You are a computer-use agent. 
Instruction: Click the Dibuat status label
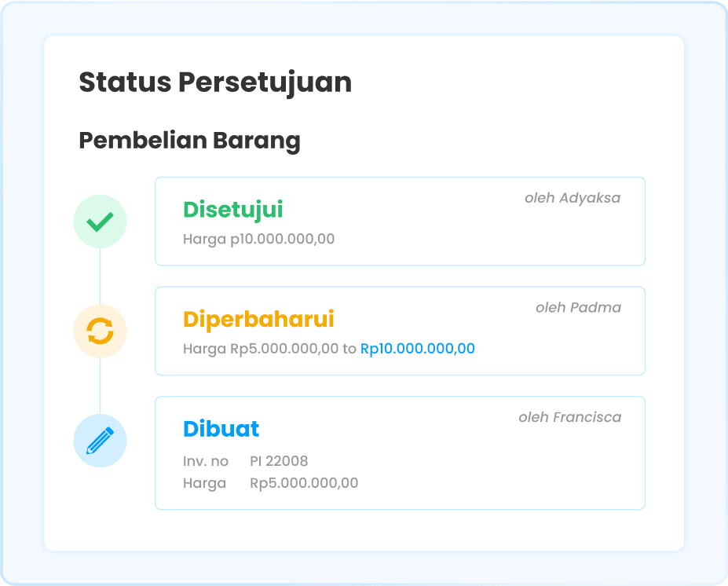click(221, 429)
